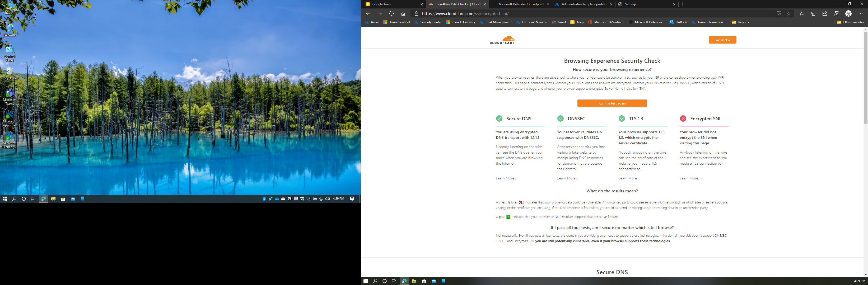Expand the Other favorites folder
This screenshot has width=868, height=285.
click(851, 22)
